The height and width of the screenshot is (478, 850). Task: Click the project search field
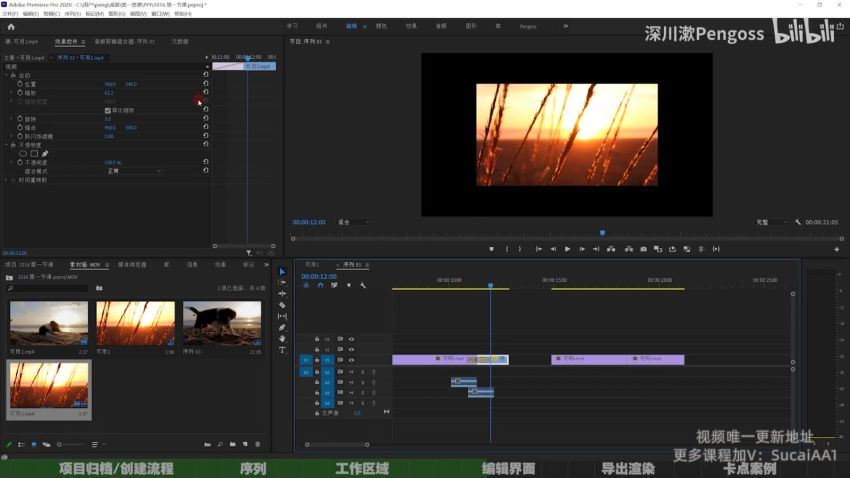point(47,288)
